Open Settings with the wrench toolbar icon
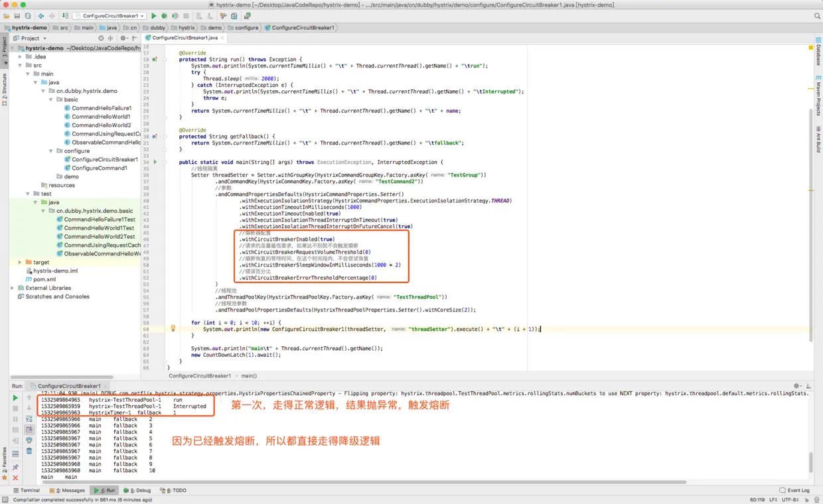This screenshot has height=504, width=823. 225,15
